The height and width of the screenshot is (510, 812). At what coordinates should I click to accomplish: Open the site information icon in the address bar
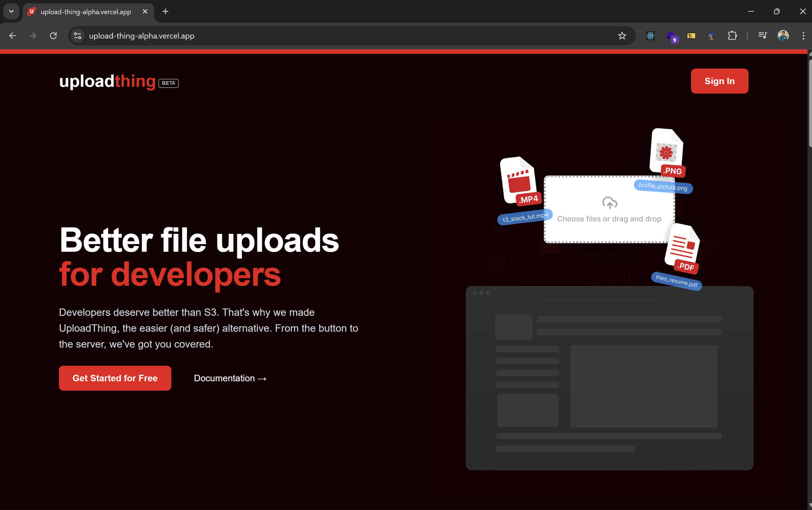point(78,36)
